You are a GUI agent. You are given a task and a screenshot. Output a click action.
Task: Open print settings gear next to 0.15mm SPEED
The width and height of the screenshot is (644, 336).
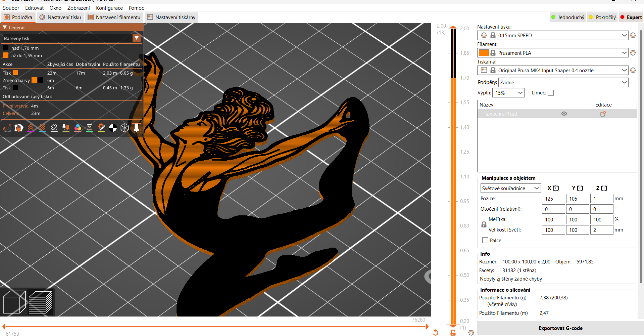[x=633, y=35]
